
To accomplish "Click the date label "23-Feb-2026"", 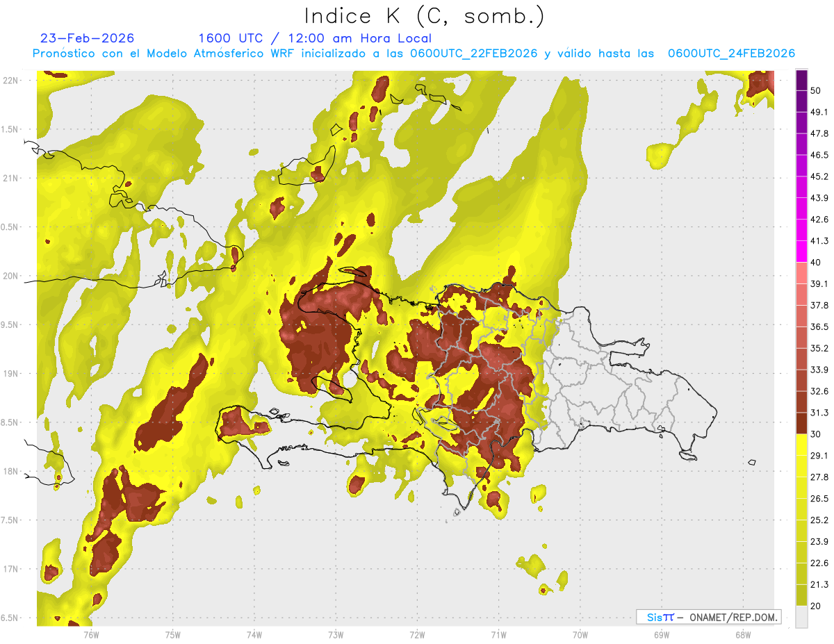I will pos(88,38).
